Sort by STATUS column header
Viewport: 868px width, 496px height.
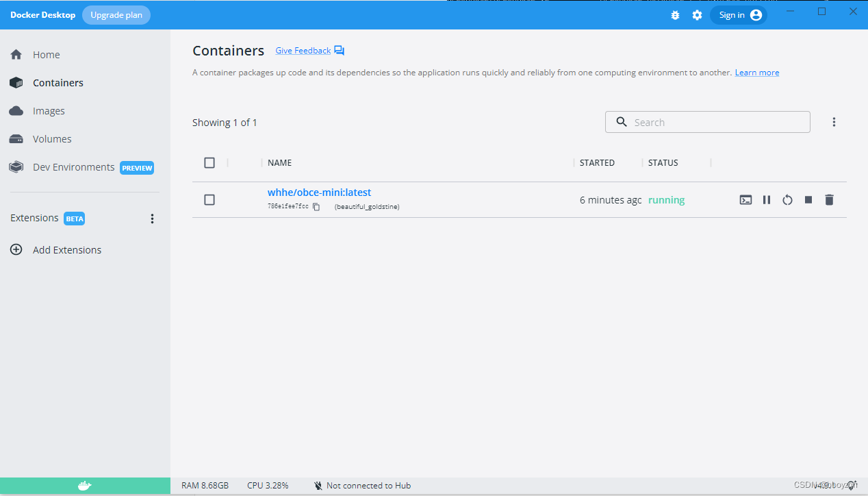click(663, 163)
